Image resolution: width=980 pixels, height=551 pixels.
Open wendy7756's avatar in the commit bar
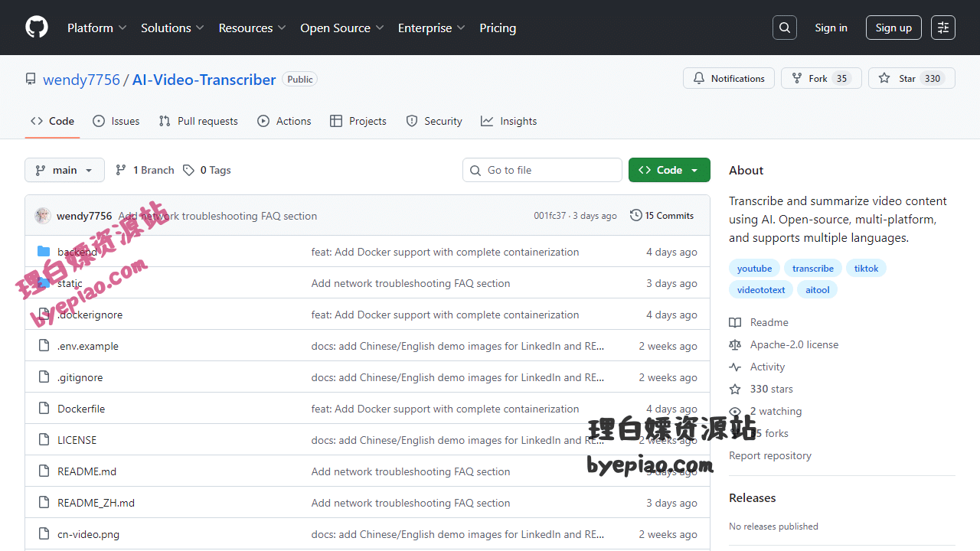pos(43,216)
